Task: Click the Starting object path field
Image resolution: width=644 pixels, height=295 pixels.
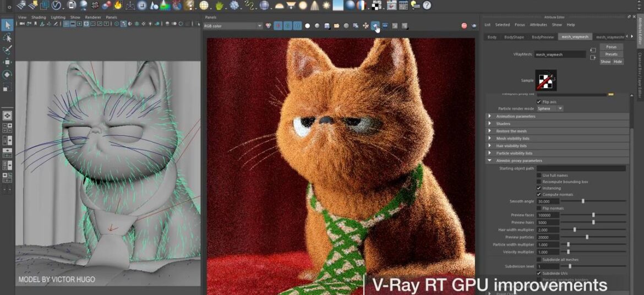Action: [x=581, y=168]
